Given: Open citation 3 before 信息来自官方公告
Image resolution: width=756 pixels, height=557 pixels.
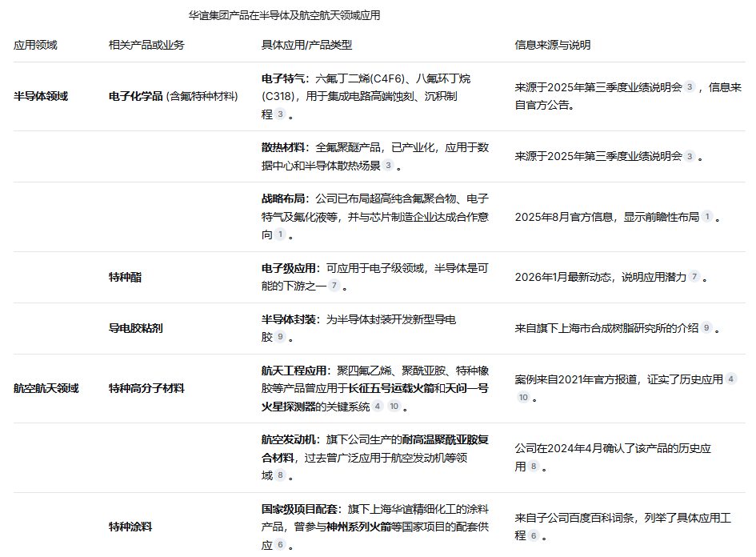Looking at the screenshot, I should pyautogui.click(x=690, y=87).
